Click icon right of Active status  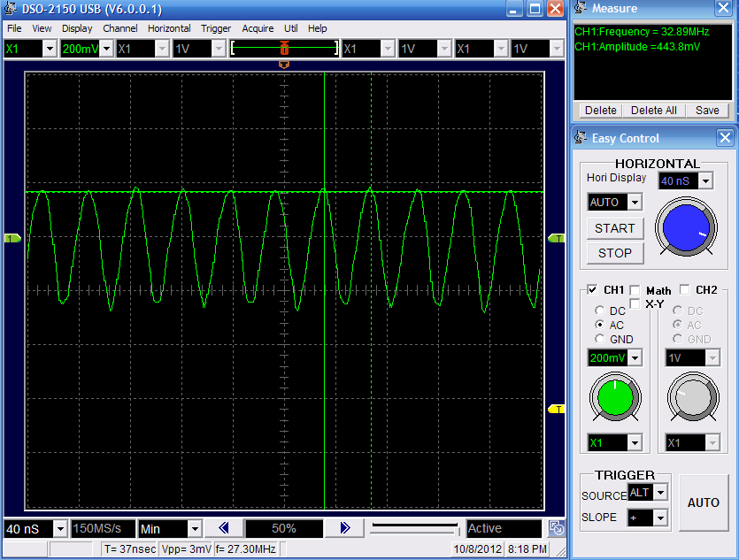click(556, 528)
